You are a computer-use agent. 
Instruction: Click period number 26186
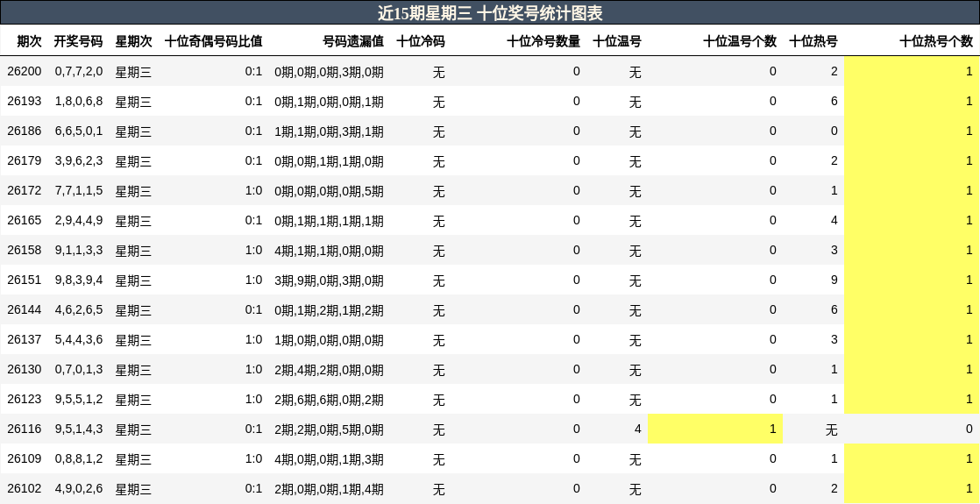(25, 131)
